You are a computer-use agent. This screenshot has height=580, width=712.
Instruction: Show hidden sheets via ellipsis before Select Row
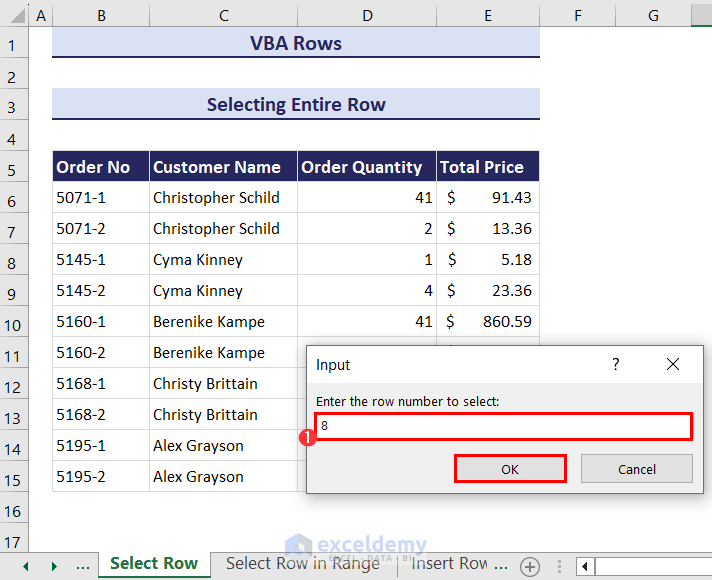tap(83, 566)
